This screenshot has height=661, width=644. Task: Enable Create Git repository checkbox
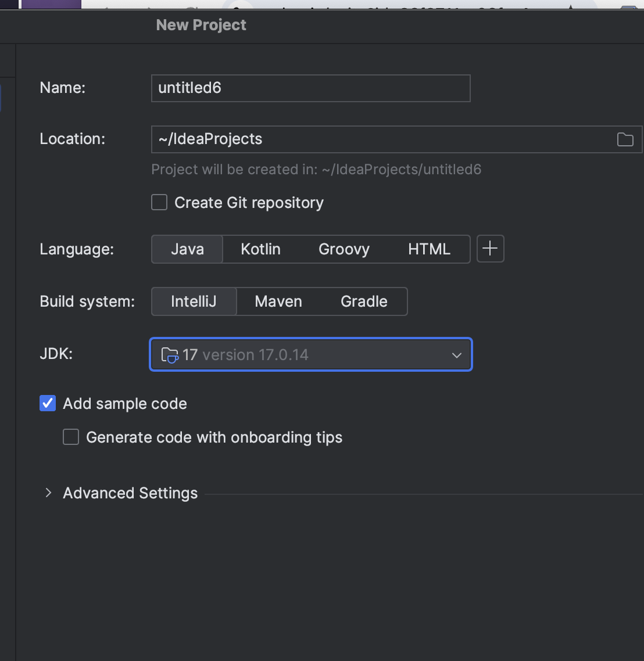[x=159, y=202]
